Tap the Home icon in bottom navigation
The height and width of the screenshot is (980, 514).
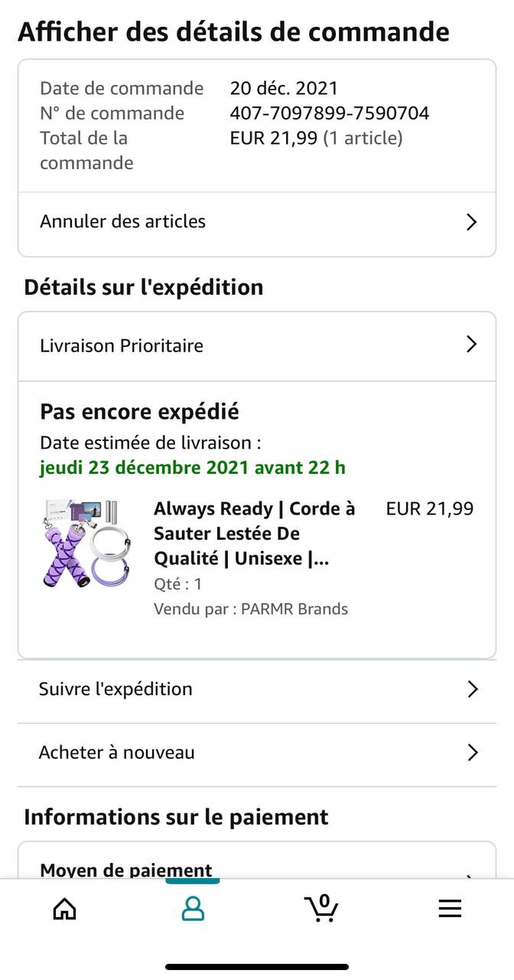(64, 909)
